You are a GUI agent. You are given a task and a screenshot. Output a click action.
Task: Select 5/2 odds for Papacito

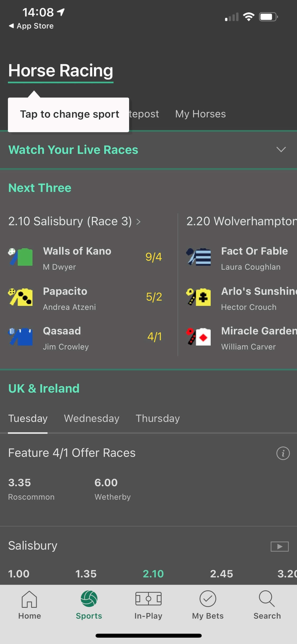tap(154, 297)
